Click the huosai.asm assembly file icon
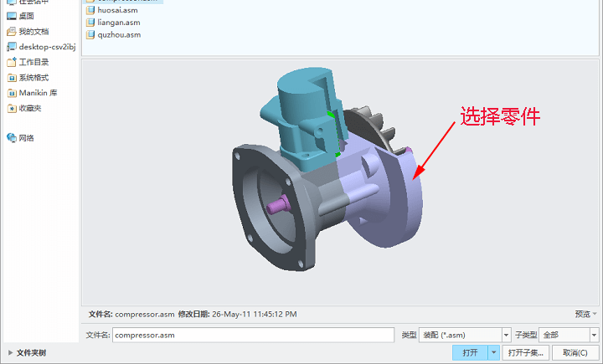Image resolution: width=603 pixels, height=364 pixels. pyautogui.click(x=90, y=10)
